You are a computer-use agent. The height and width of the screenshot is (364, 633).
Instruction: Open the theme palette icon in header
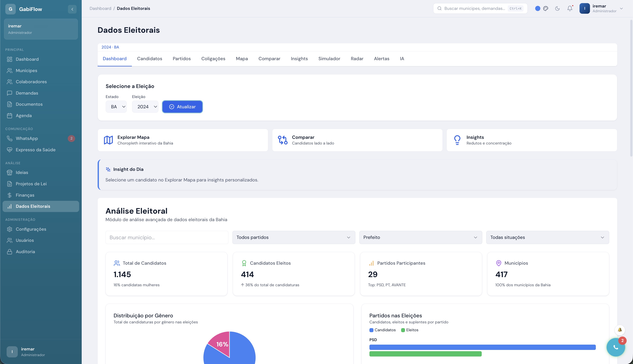tap(546, 8)
